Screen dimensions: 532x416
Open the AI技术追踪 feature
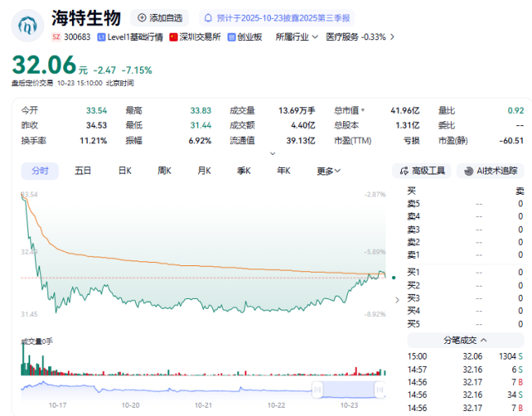491,170
